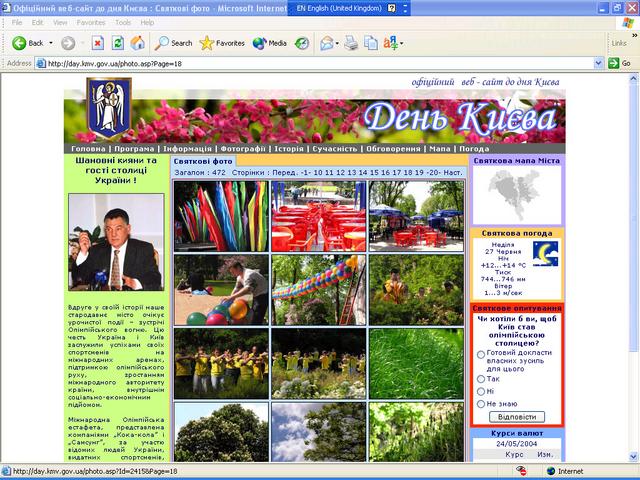Submit poll with Відповісти button

tap(517, 417)
